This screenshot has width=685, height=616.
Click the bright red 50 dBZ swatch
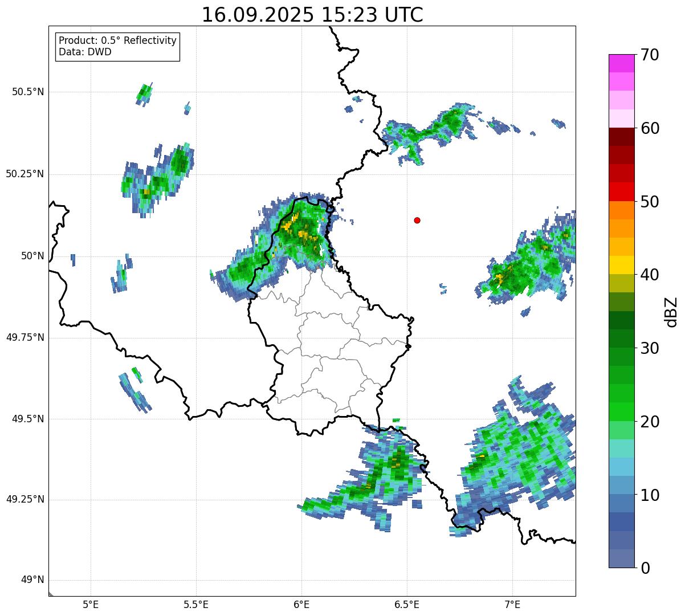coord(622,191)
